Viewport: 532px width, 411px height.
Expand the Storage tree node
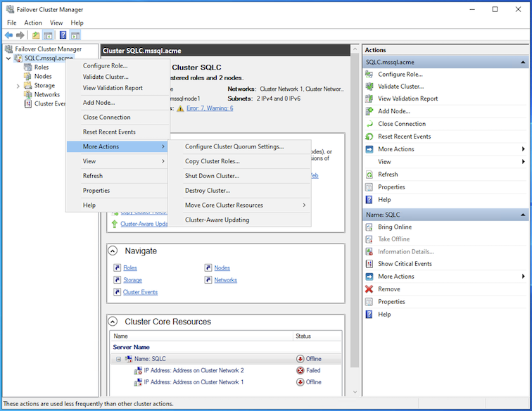tap(18, 86)
